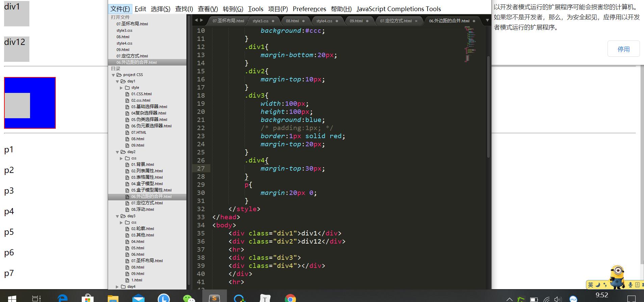Collapse the day1 folder
Screen dimensions: 644x302
pyautogui.click(x=118, y=81)
